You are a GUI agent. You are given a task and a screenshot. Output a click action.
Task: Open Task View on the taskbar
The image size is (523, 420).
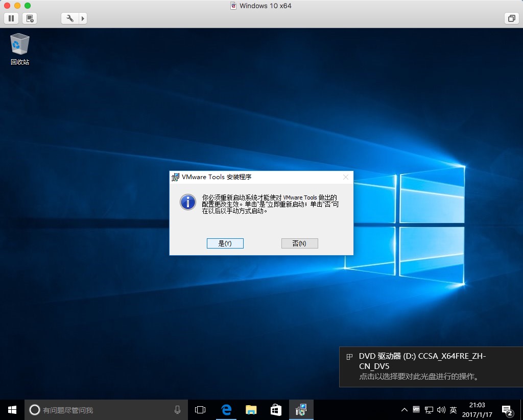click(x=200, y=410)
